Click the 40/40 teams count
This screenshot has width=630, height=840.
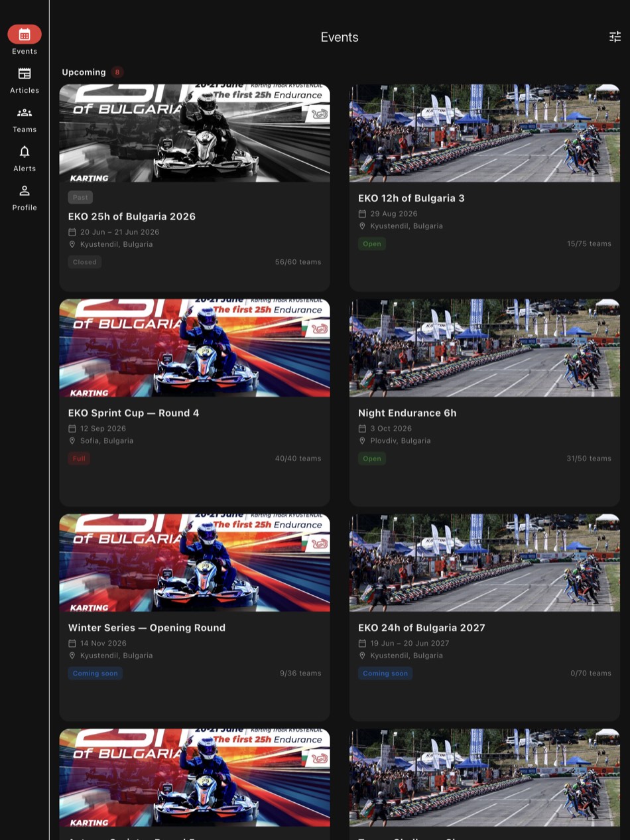[298, 458]
